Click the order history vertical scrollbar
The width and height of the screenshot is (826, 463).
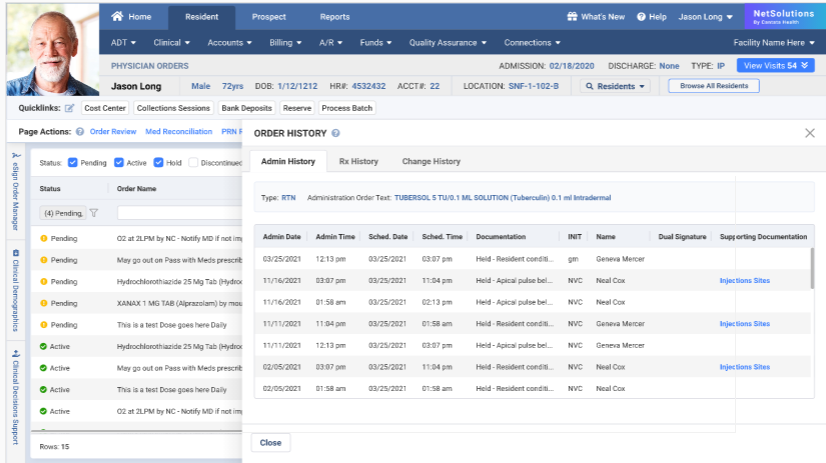(812, 269)
